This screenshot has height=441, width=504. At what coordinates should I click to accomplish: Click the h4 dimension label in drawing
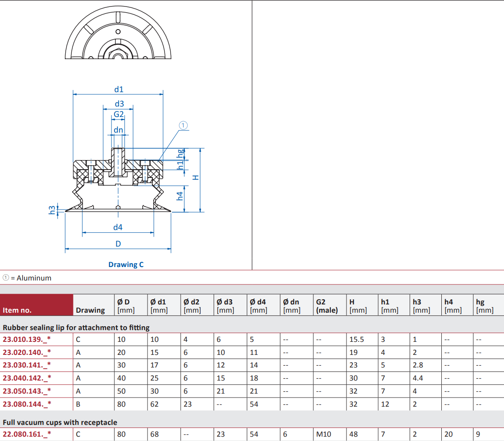click(180, 196)
